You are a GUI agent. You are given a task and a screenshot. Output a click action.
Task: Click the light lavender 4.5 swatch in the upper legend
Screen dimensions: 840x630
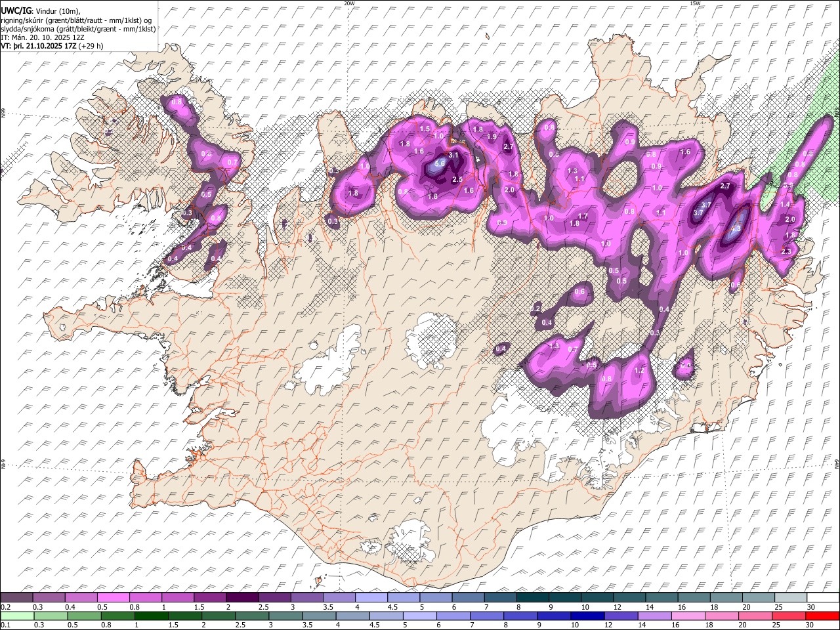(x=404, y=598)
